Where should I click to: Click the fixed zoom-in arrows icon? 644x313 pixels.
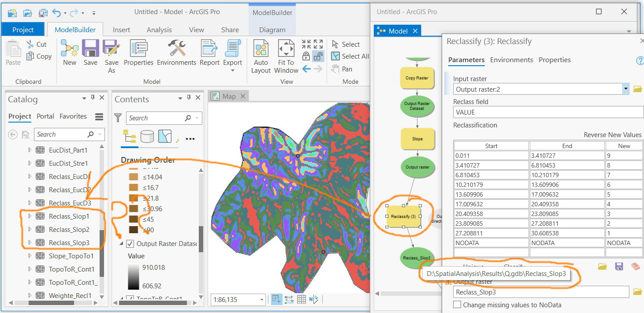tap(306, 44)
